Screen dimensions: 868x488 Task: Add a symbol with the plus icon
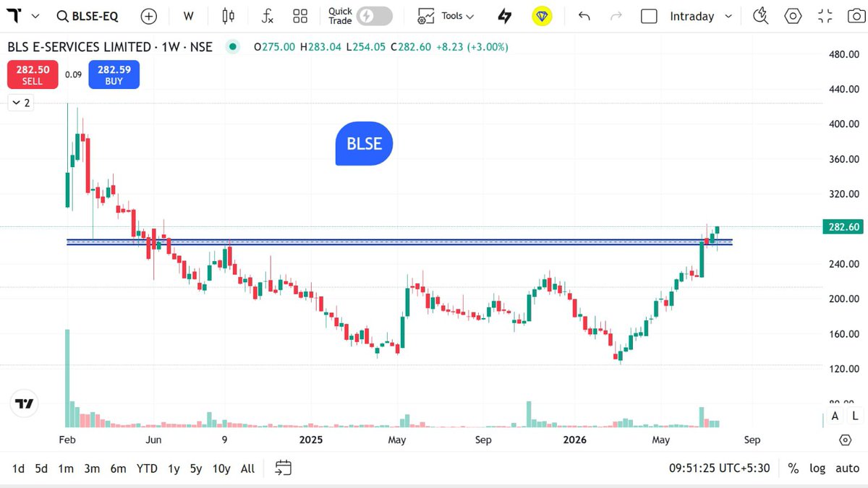coord(149,16)
